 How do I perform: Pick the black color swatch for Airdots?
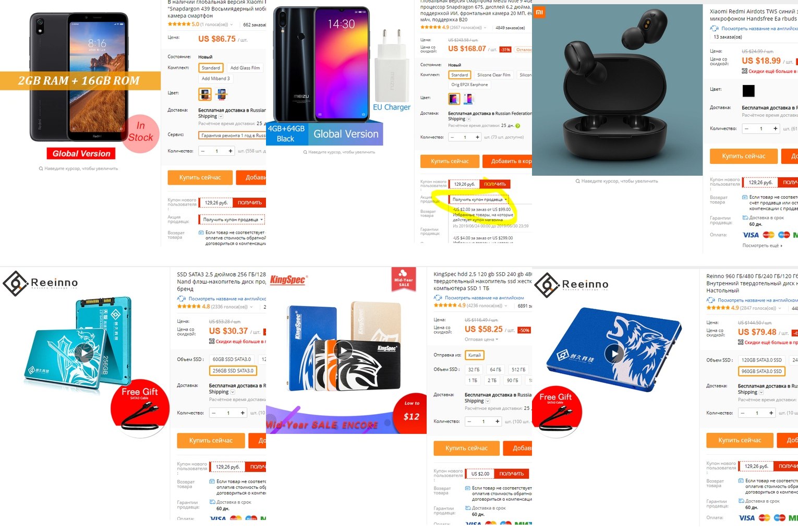point(748,91)
